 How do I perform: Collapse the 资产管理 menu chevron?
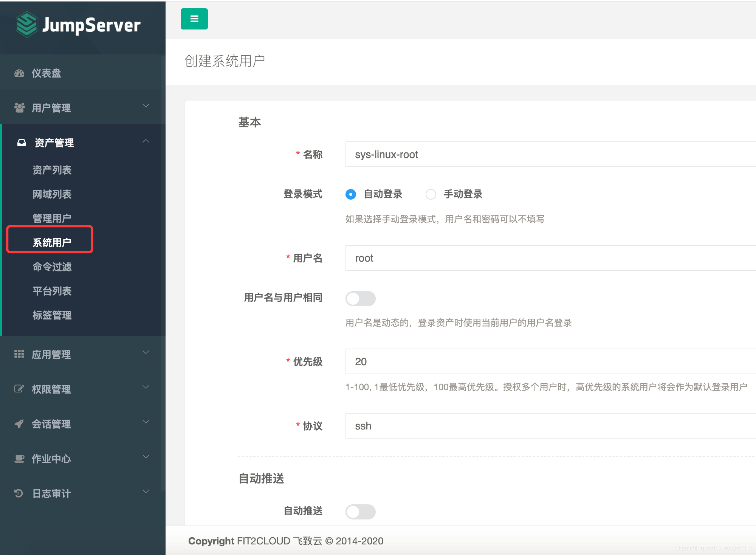point(146,141)
